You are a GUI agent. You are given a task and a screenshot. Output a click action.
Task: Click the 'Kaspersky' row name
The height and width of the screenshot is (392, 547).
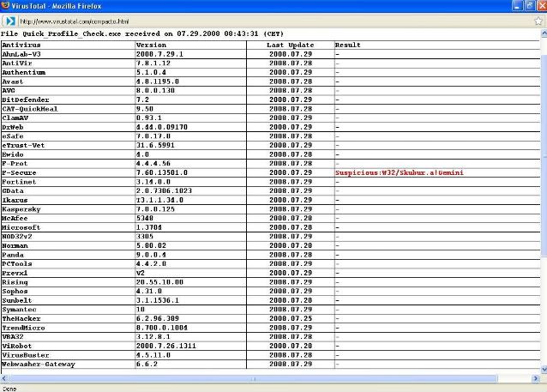(x=21, y=209)
